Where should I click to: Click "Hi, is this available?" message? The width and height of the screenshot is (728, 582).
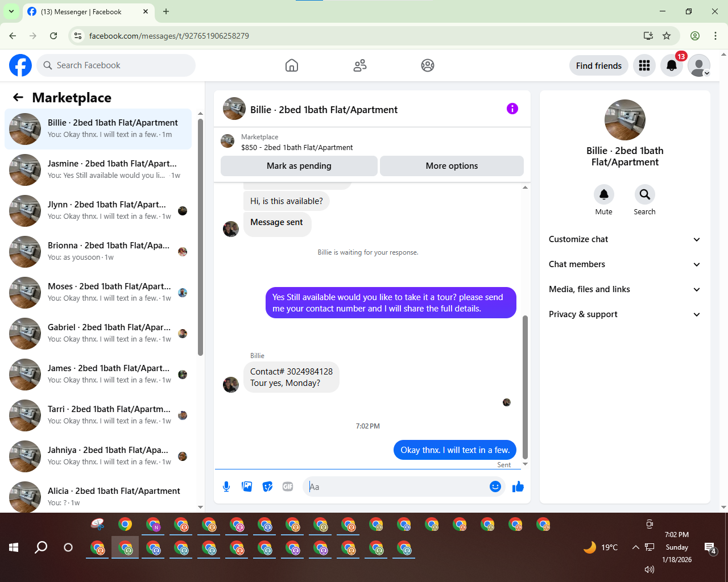tap(287, 201)
